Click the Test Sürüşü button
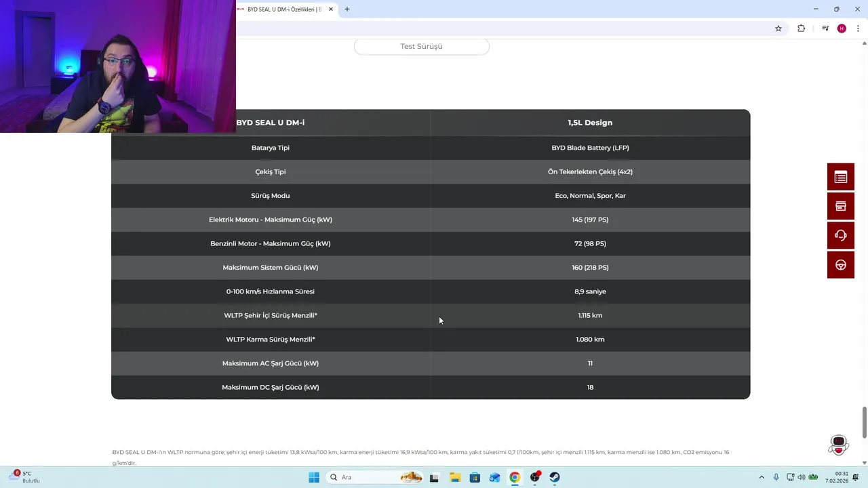This screenshot has height=488, width=868. click(421, 46)
